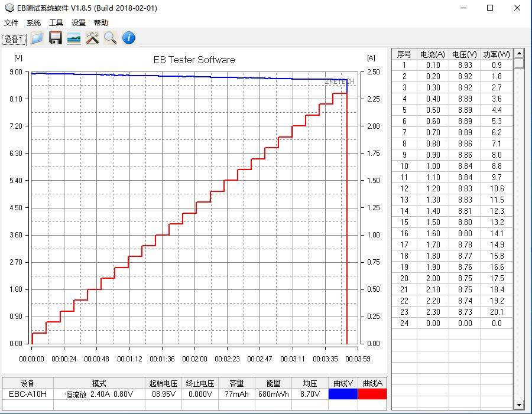Click the red 曲线A color swatch
The height and width of the screenshot is (414, 532).
coord(372,394)
